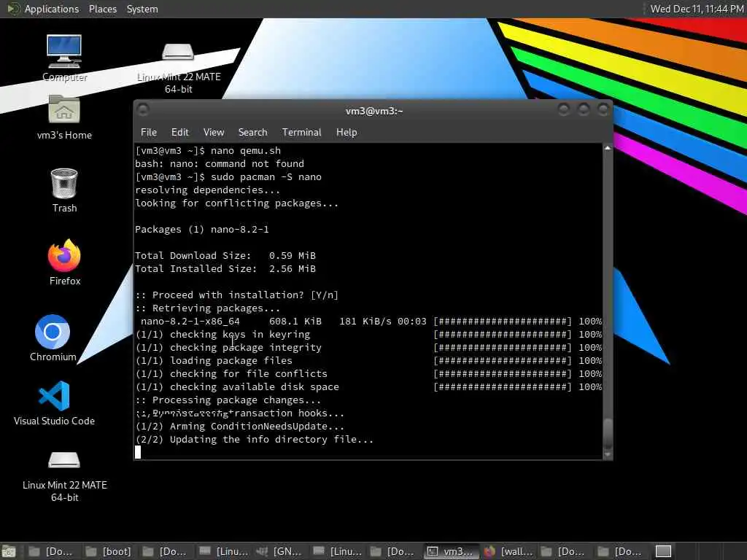Open the terminal Edit menu
The height and width of the screenshot is (560, 747).
pyautogui.click(x=179, y=133)
